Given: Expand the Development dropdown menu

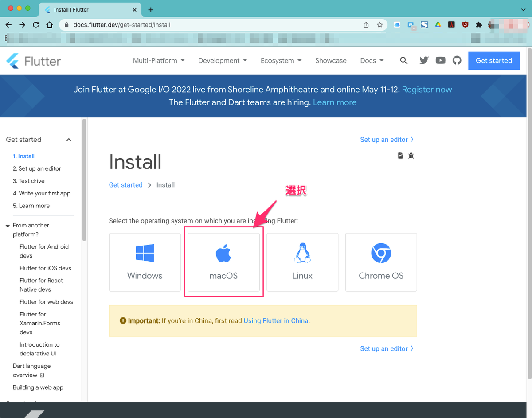Looking at the screenshot, I should 223,61.
